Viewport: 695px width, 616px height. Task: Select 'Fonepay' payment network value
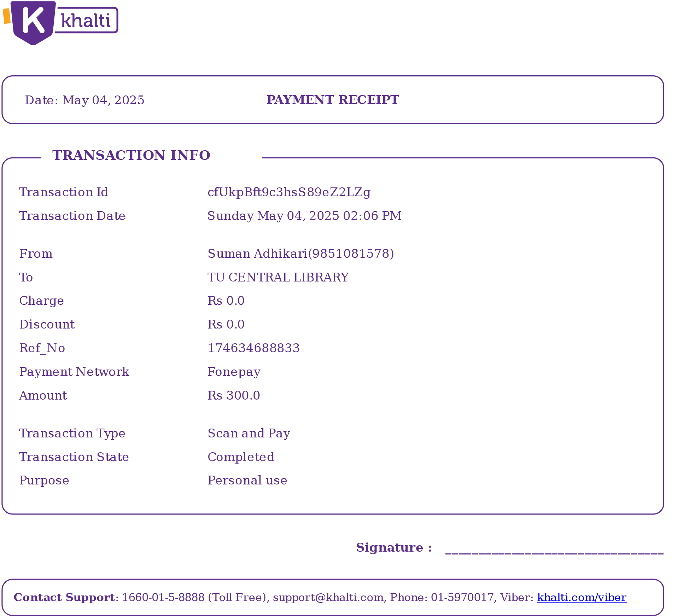[234, 372]
